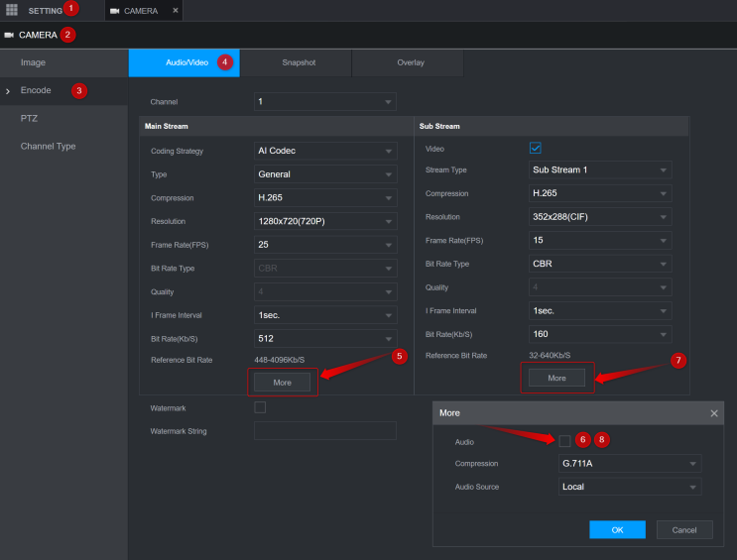Enable the Audio checkbox in the More dialog
The image size is (737, 560).
coord(564,441)
